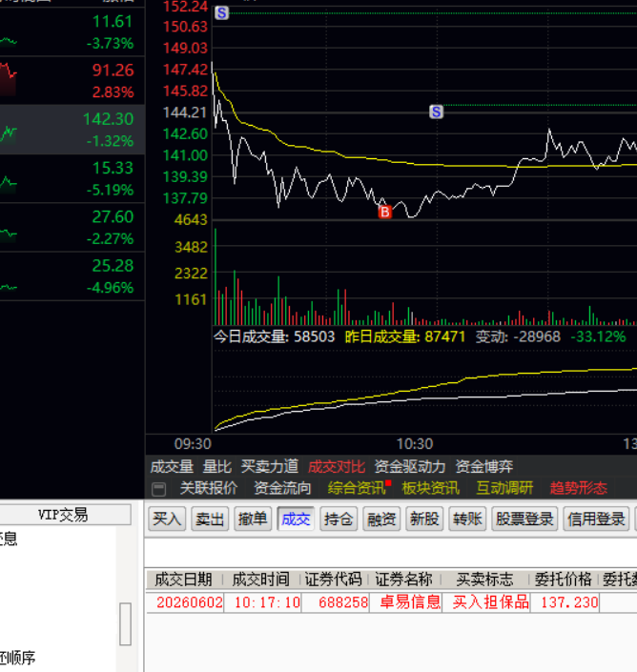Open the 资金流向 tab
Image resolution: width=637 pixels, height=672 pixels.
tap(282, 488)
